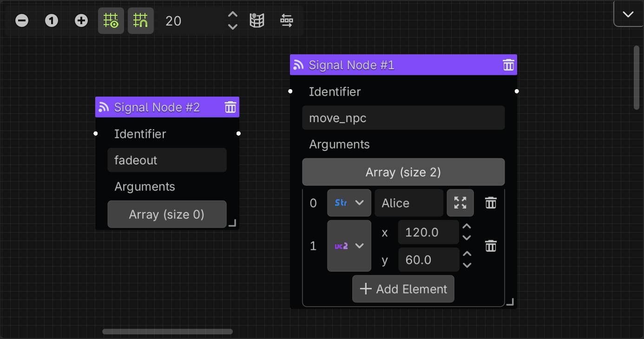Zoom in on the node graph
This screenshot has height=339, width=644.
click(x=81, y=20)
